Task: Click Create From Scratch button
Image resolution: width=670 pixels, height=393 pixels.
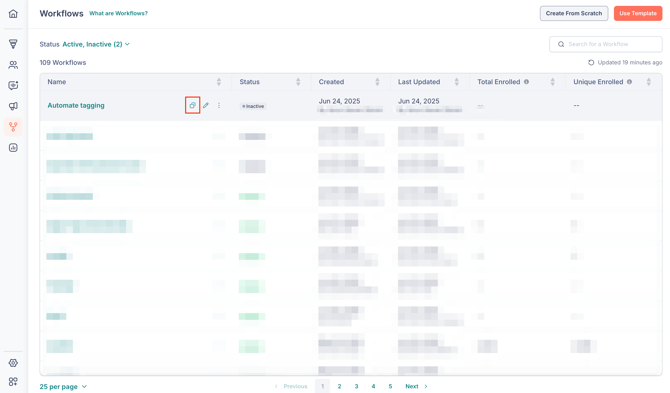Action: click(x=574, y=13)
